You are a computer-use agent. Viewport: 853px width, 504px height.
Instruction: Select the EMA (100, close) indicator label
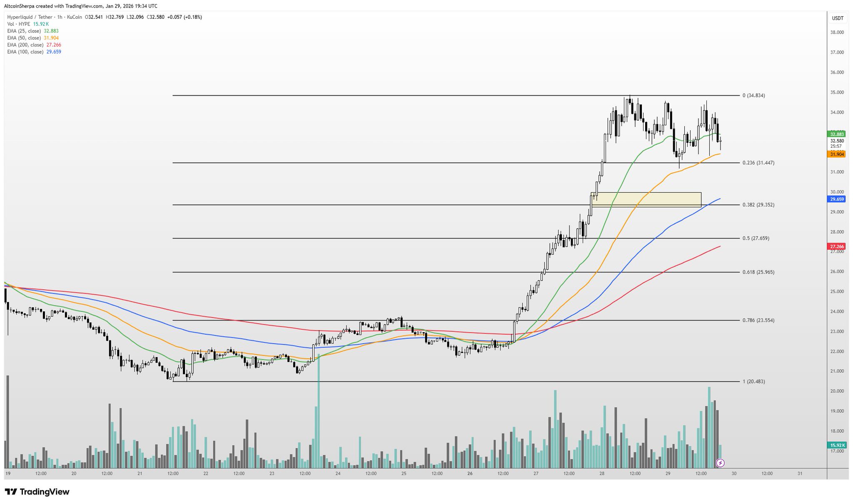pos(25,52)
